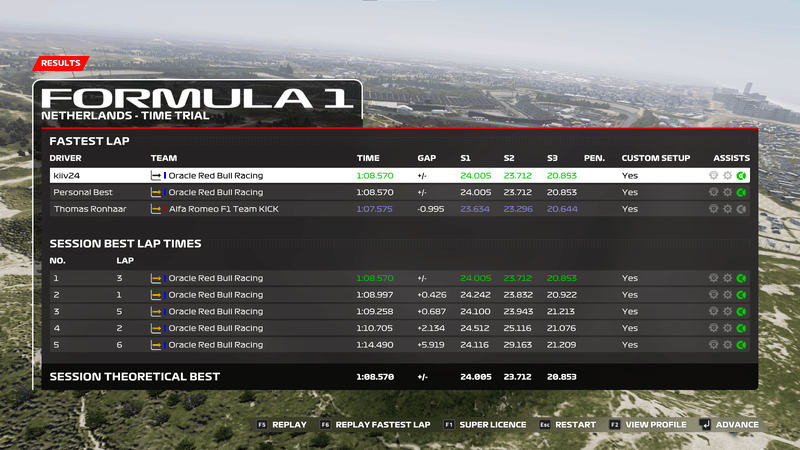Click the Netherlands - Time Trial subtitle
800x450 pixels.
point(126,116)
